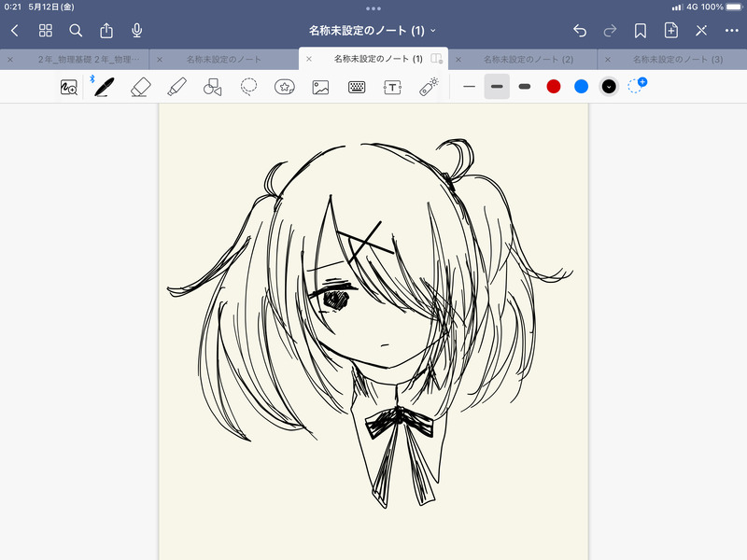Image resolution: width=747 pixels, height=560 pixels.
Task: Select the Highlighter tool
Action: (176, 87)
